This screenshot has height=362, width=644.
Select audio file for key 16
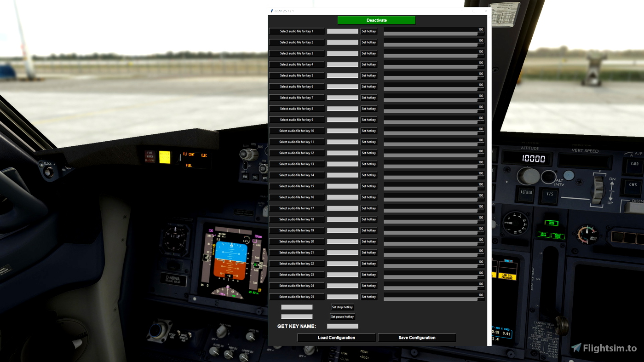coord(297,197)
